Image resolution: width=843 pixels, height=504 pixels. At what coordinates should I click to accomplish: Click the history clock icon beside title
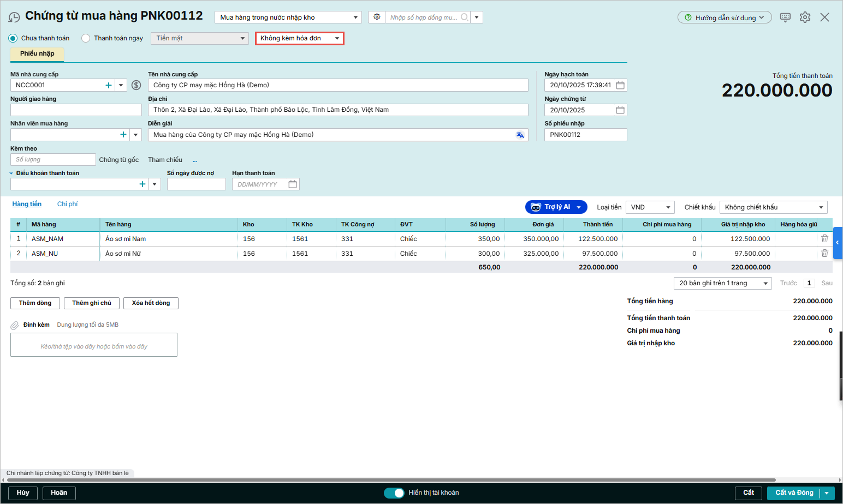click(14, 17)
